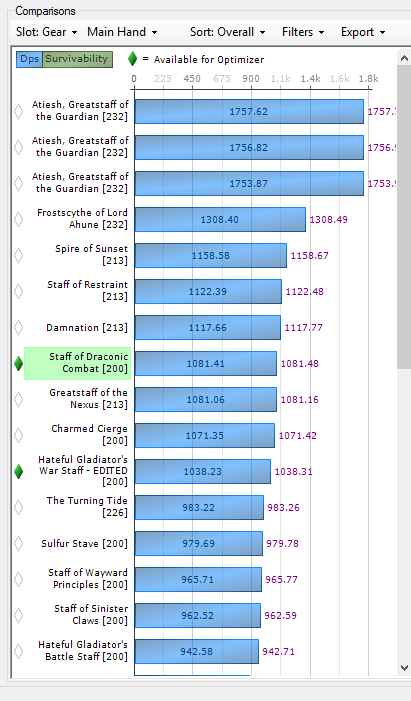Click the 942.58 bar for Battle Staff
The width and height of the screenshot is (411, 701).
coord(197,651)
